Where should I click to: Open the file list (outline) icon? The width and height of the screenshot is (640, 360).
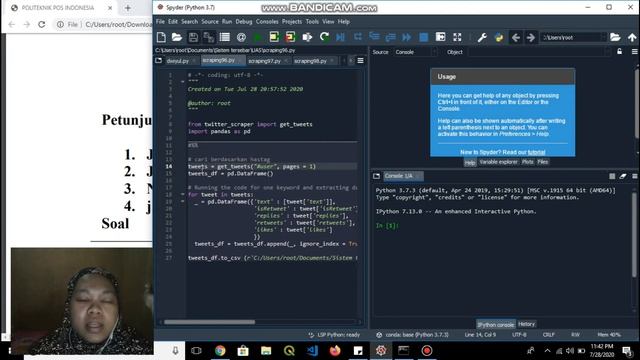tap(224, 37)
